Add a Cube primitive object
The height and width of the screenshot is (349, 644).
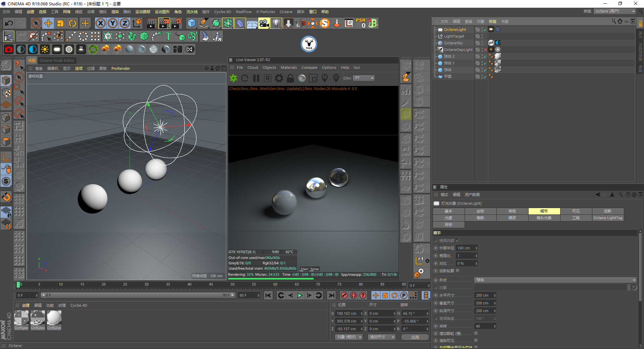tap(192, 23)
